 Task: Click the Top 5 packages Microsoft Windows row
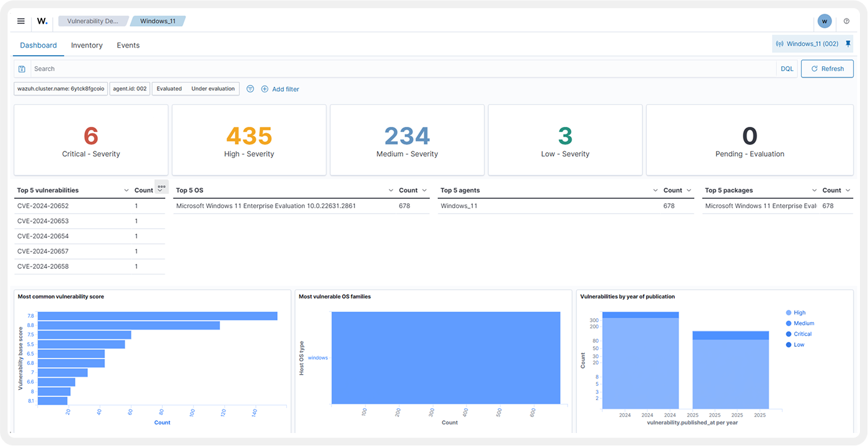(x=778, y=206)
